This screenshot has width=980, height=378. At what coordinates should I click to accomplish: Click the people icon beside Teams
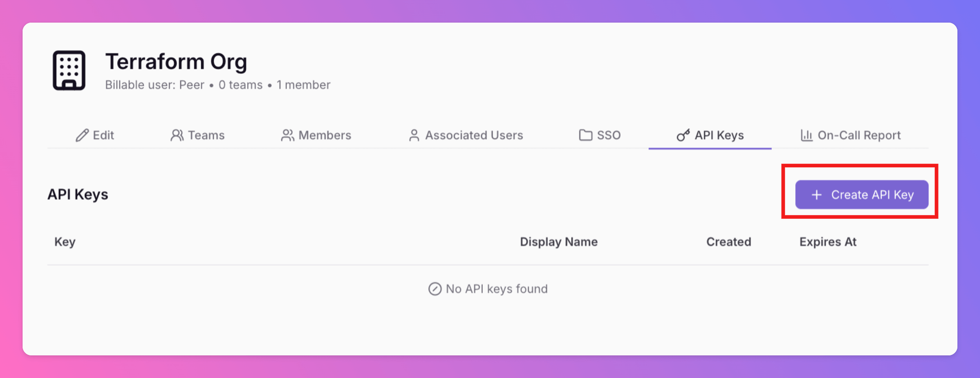pyautogui.click(x=177, y=135)
